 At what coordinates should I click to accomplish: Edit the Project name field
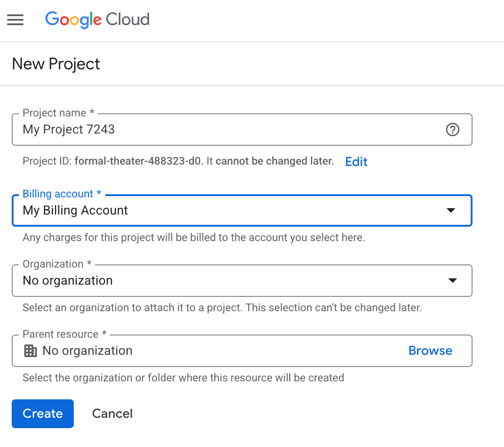point(242,130)
